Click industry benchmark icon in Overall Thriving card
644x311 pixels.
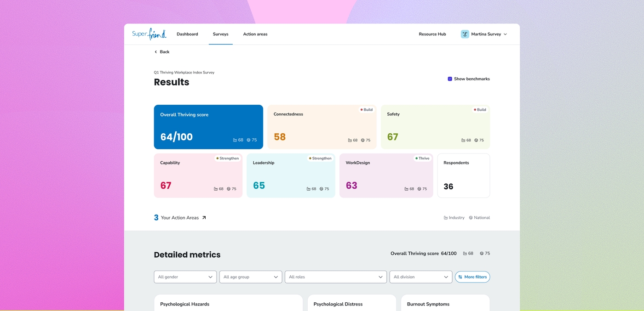pyautogui.click(x=235, y=140)
